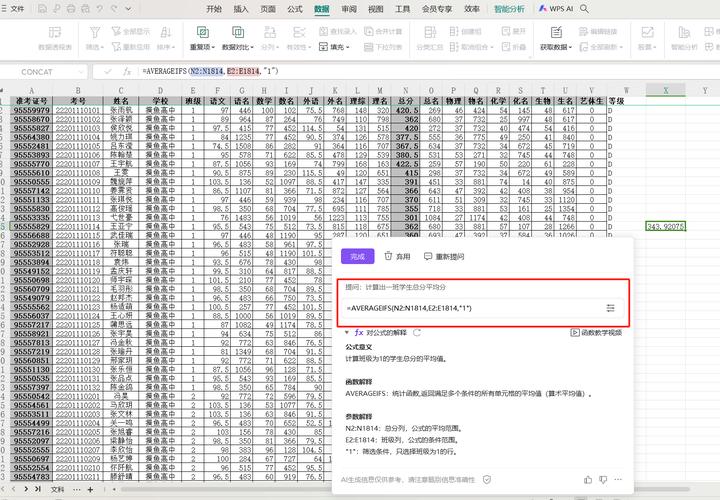The image size is (720, 500).
Task: Click the fx insert function icon
Action: [127, 72]
